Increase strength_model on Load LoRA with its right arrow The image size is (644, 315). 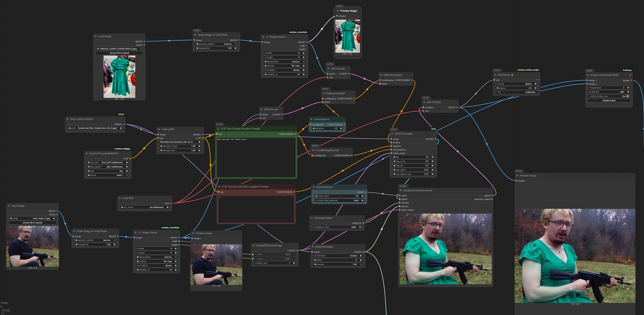(200, 146)
